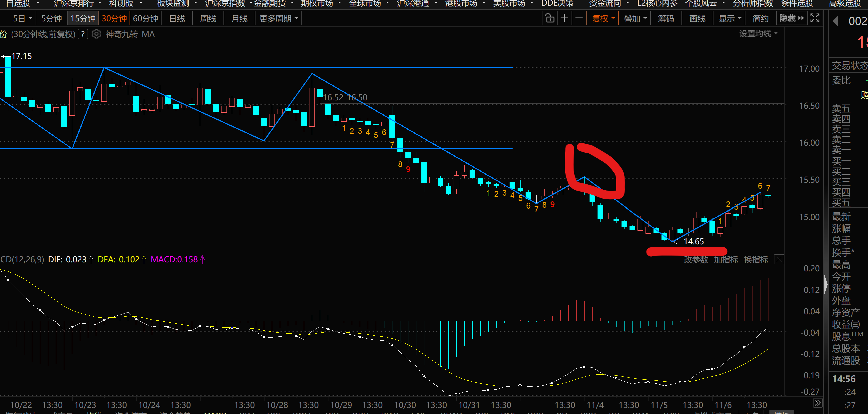Screen dimensions: 868x414
Task: Click the left arrow beside the stock code
Action: [x=836, y=21]
